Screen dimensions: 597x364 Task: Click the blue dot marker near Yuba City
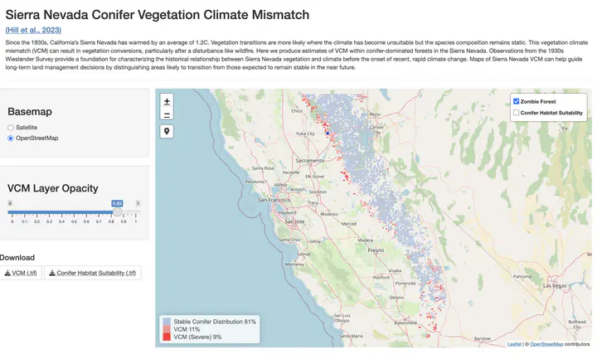coord(328,133)
